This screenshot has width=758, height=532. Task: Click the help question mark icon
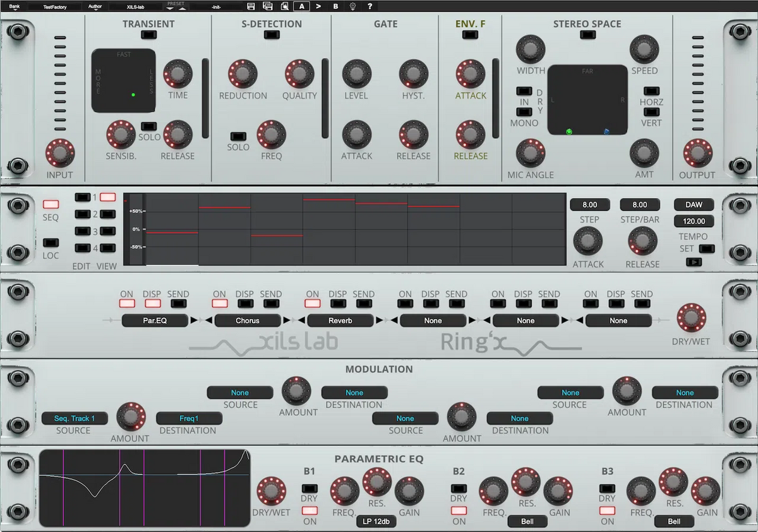pyautogui.click(x=370, y=6)
